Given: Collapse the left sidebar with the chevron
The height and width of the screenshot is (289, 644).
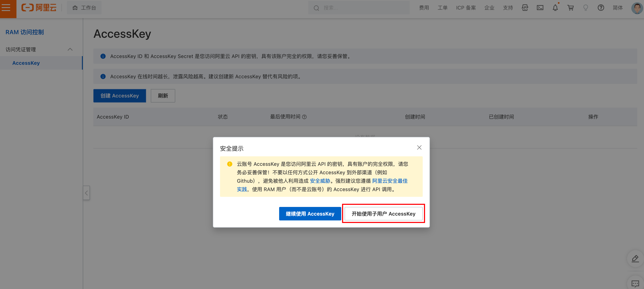Looking at the screenshot, I should point(86,193).
